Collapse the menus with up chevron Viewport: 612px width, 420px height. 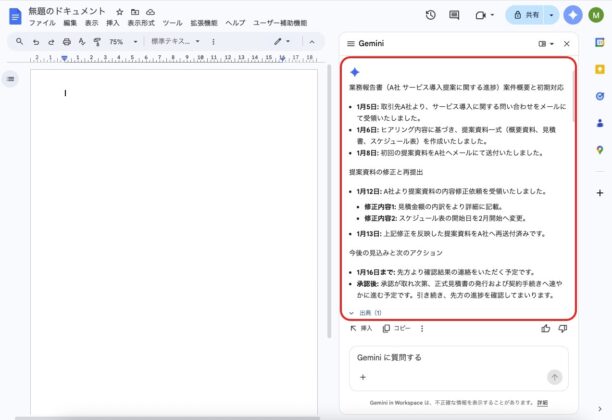point(312,42)
